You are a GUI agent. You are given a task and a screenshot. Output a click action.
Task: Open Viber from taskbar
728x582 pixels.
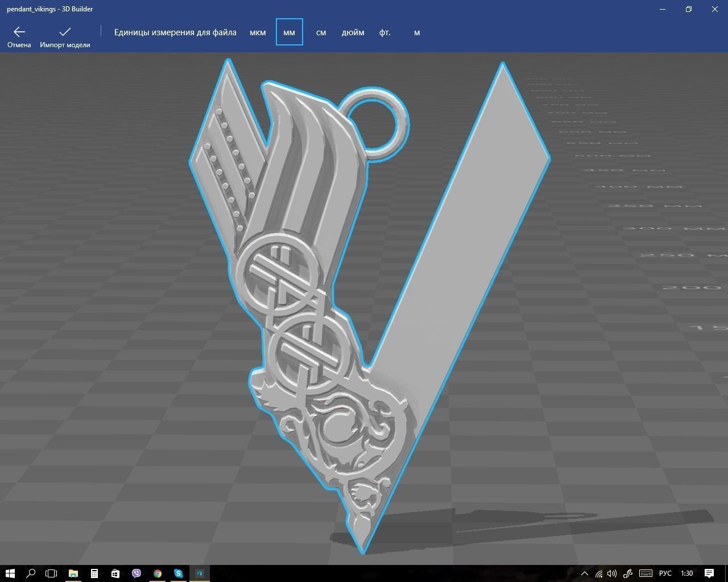pyautogui.click(x=136, y=573)
